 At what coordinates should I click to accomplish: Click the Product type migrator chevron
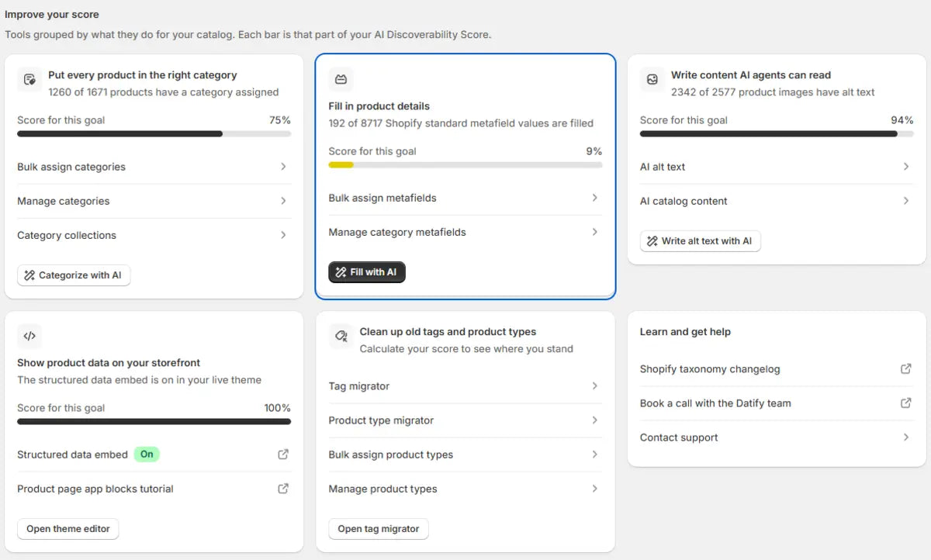click(595, 420)
